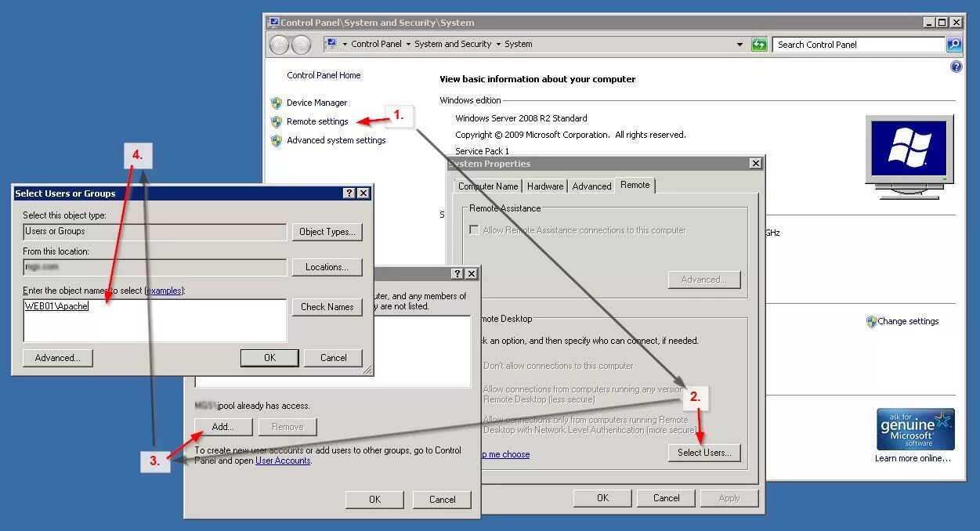Open the address bar dropdown arrow

[740, 44]
